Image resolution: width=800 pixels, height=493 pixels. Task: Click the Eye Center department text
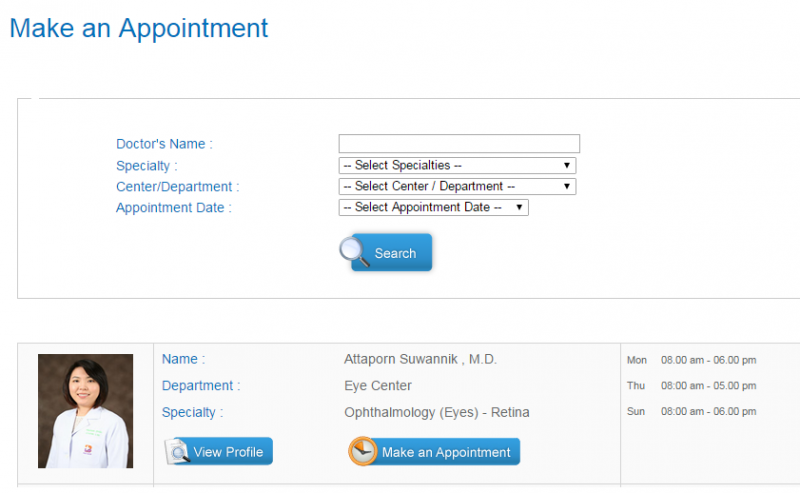(378, 386)
